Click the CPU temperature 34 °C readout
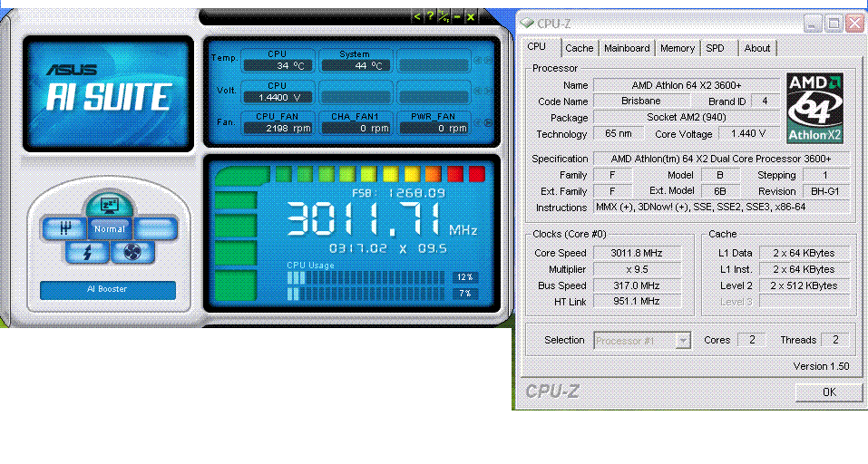Image resolution: width=868 pixels, height=464 pixels. (x=278, y=66)
